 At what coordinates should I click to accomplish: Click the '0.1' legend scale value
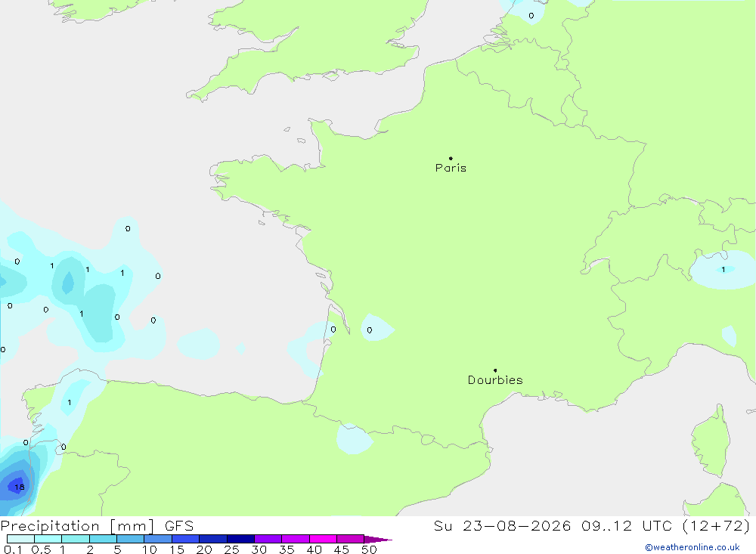tap(12, 549)
